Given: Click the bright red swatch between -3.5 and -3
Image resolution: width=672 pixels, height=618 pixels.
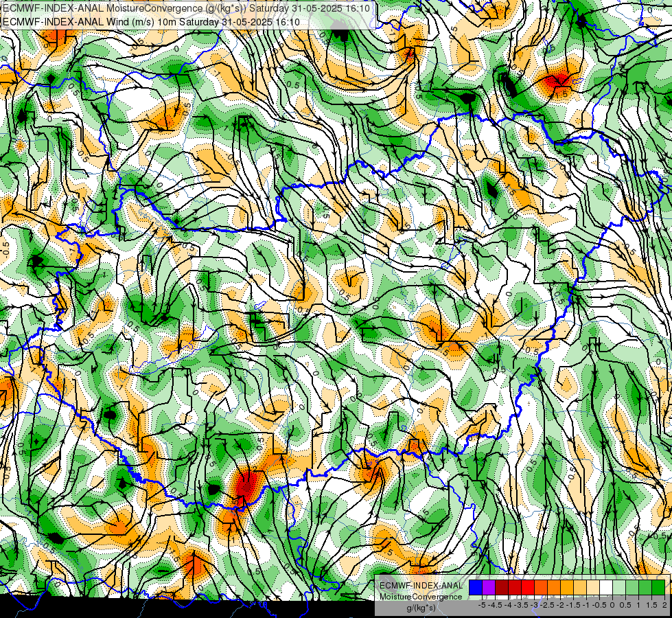Looking at the screenshot, I should pos(528,588).
